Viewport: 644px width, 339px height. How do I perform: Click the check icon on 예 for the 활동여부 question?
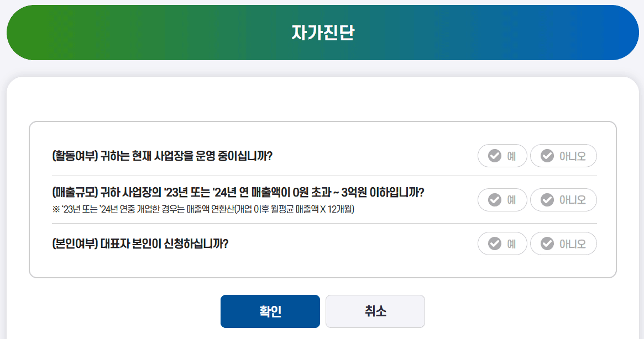494,156
